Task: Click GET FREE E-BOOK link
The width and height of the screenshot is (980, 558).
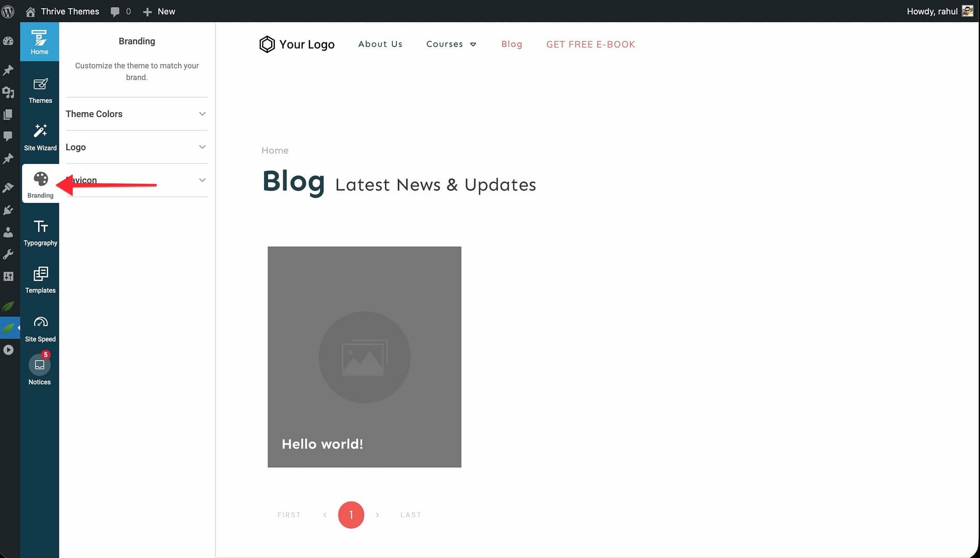Action: click(590, 44)
